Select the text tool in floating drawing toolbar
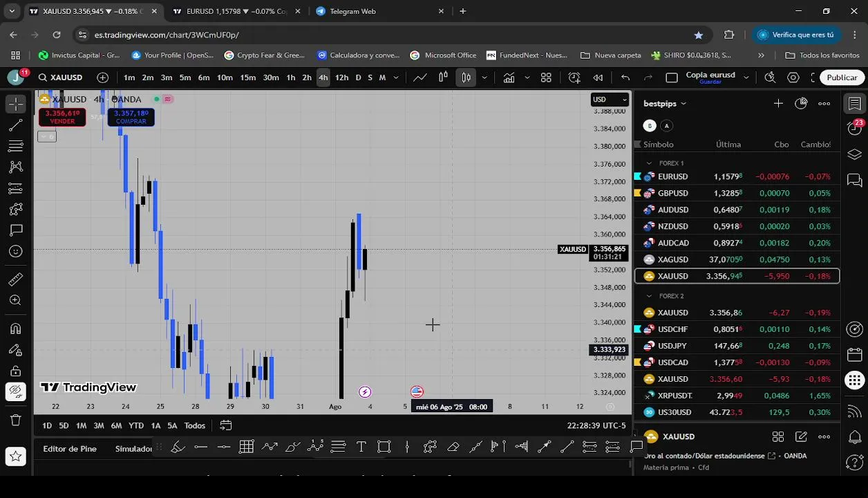 click(x=361, y=447)
